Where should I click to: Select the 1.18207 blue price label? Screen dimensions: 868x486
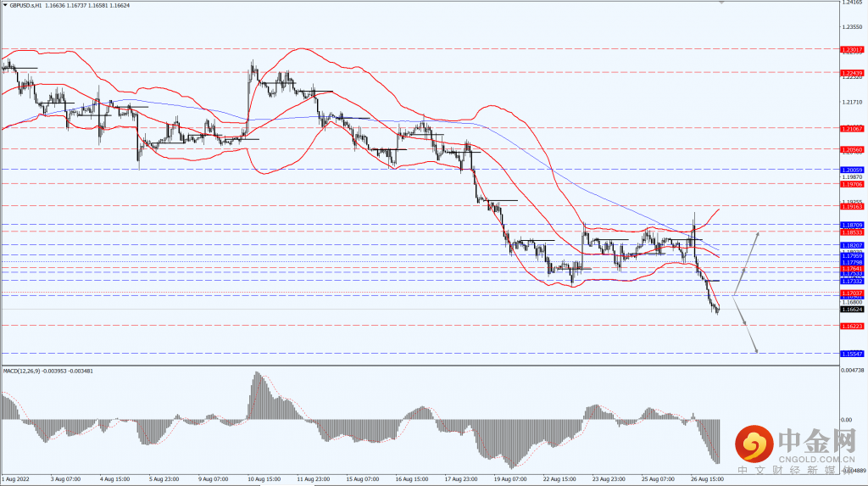tap(852, 245)
